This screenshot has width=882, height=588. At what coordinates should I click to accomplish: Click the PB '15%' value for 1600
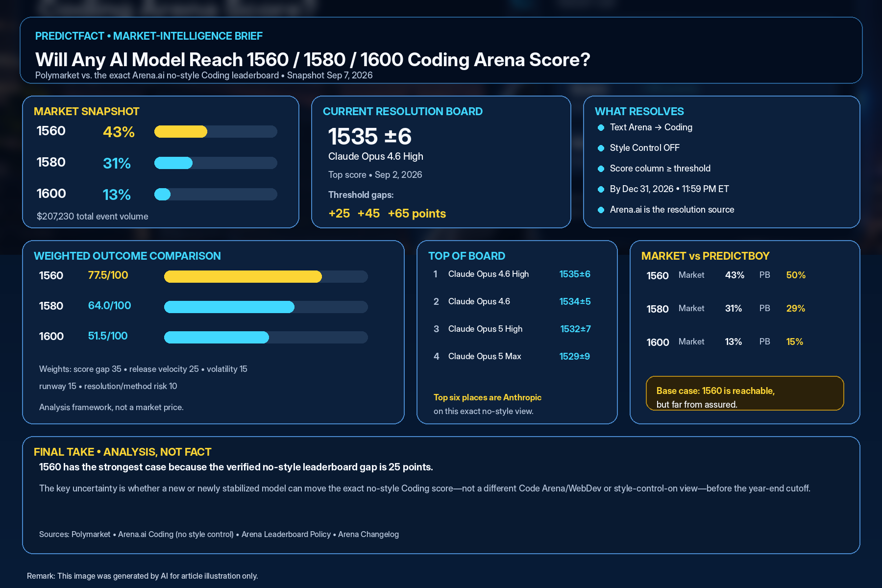pos(795,342)
